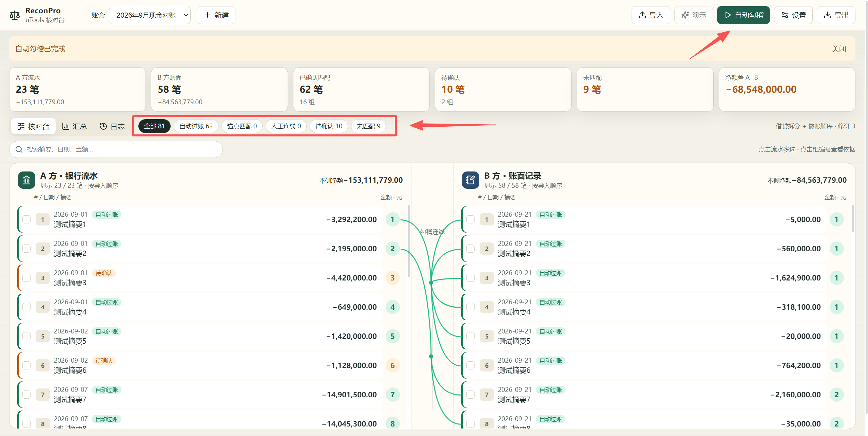The height and width of the screenshot is (436, 868).
Task: Show the 锚点匹配 0 filter
Action: (242, 126)
